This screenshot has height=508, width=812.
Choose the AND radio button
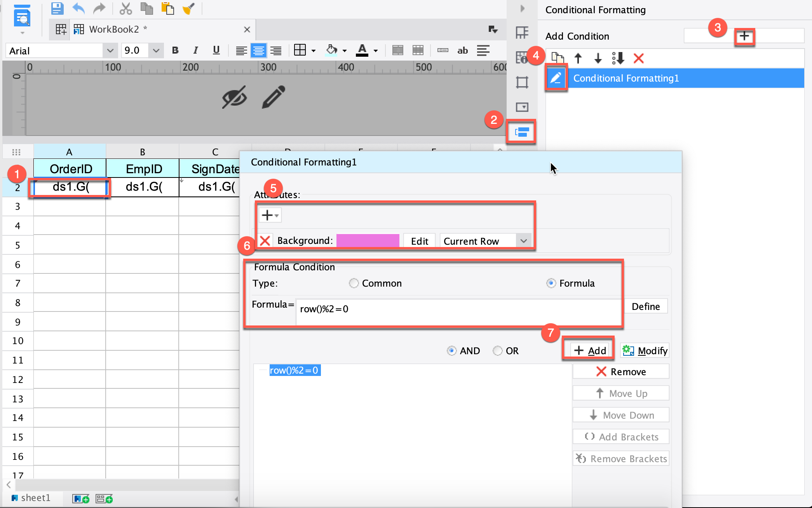point(451,351)
